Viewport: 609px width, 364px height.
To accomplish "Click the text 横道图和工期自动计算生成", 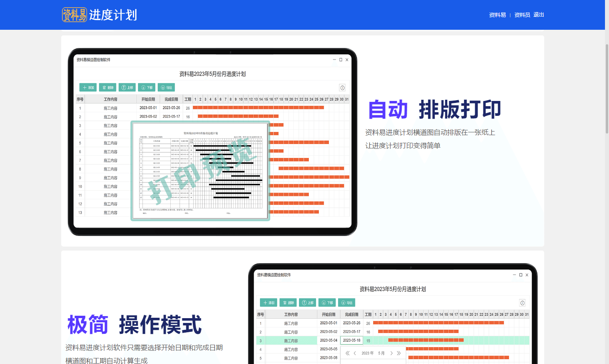I will (x=107, y=361).
